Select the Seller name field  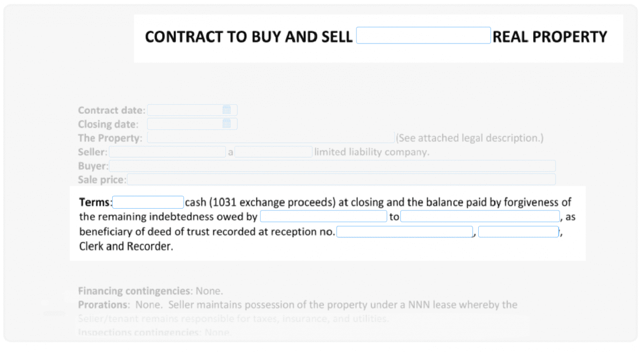[167, 152]
